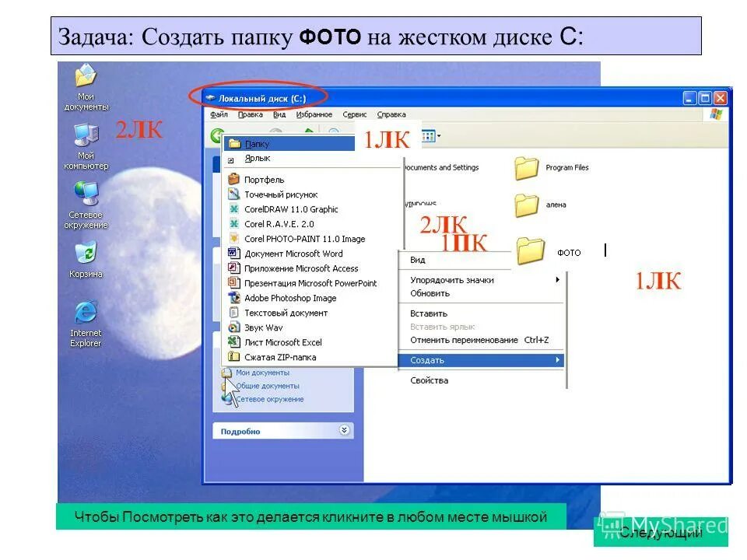747x560 pixels.
Task: Click the Microsoft PowerPoint presentation icon
Action: click(x=234, y=283)
